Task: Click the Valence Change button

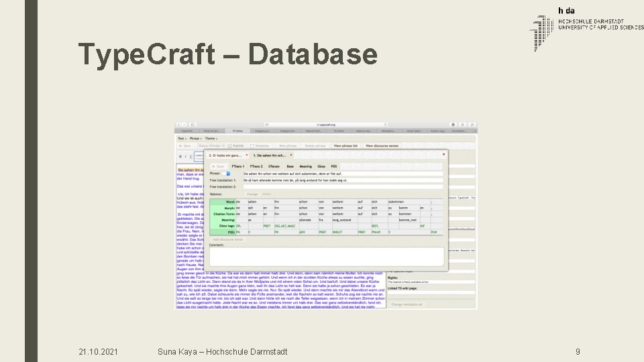Action: click(252, 194)
